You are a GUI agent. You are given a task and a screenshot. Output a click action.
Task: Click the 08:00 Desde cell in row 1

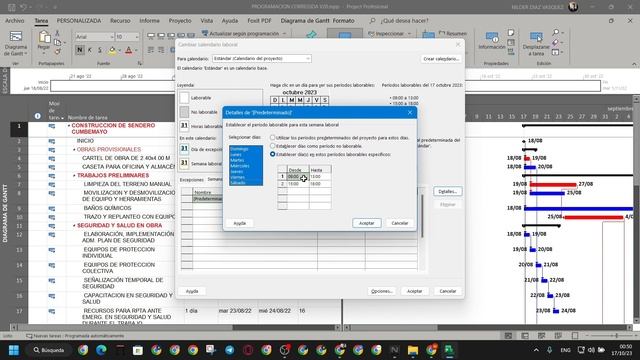click(x=298, y=177)
